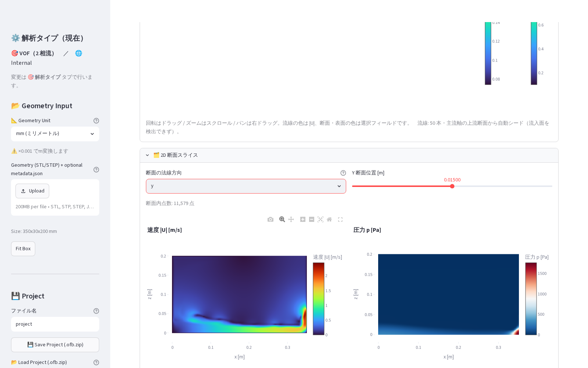Image resolution: width=588 pixels, height=368 pixels.
Task: Select the zoom tool in the plot toolbar
Action: tap(282, 219)
